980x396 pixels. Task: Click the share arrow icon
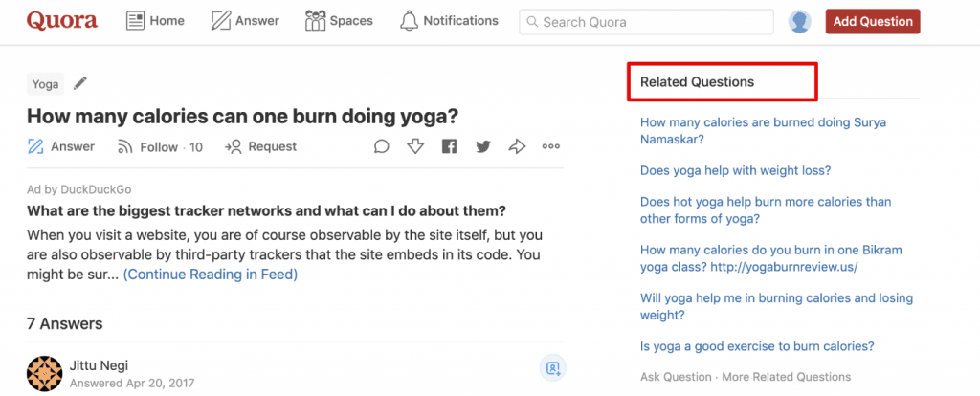[517, 146]
